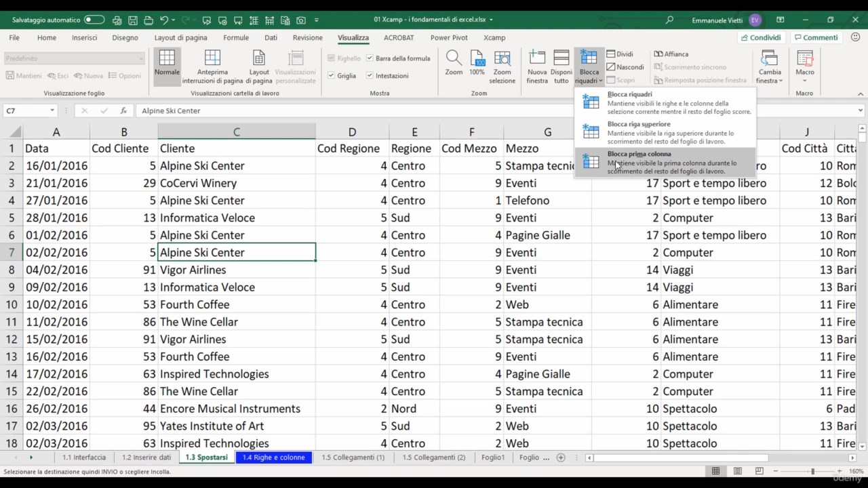The height and width of the screenshot is (488, 868).
Task: Click the camera icon in quick access toolbar
Action: pyautogui.click(x=301, y=20)
